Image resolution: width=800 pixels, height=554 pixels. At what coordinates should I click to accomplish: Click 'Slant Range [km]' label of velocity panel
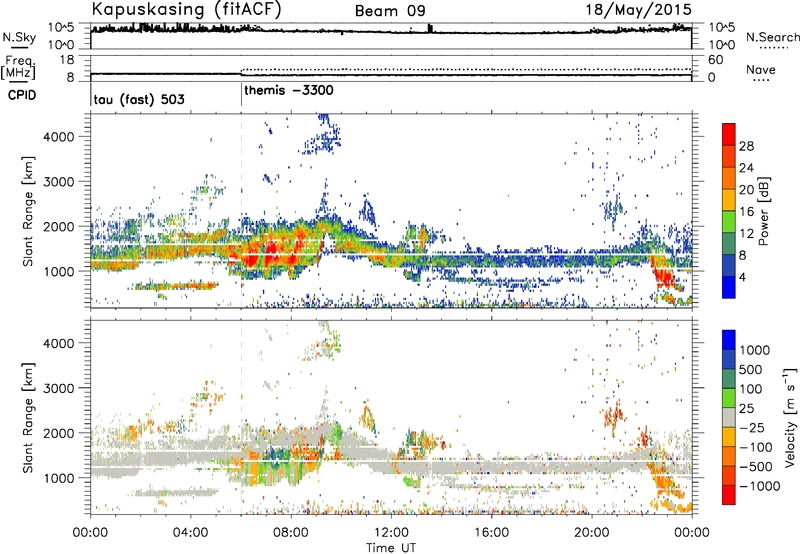[x=28, y=417]
